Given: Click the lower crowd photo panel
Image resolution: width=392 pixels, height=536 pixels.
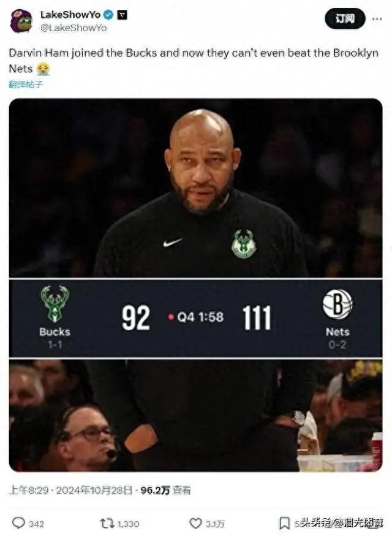Looking at the screenshot, I should coord(195,415).
